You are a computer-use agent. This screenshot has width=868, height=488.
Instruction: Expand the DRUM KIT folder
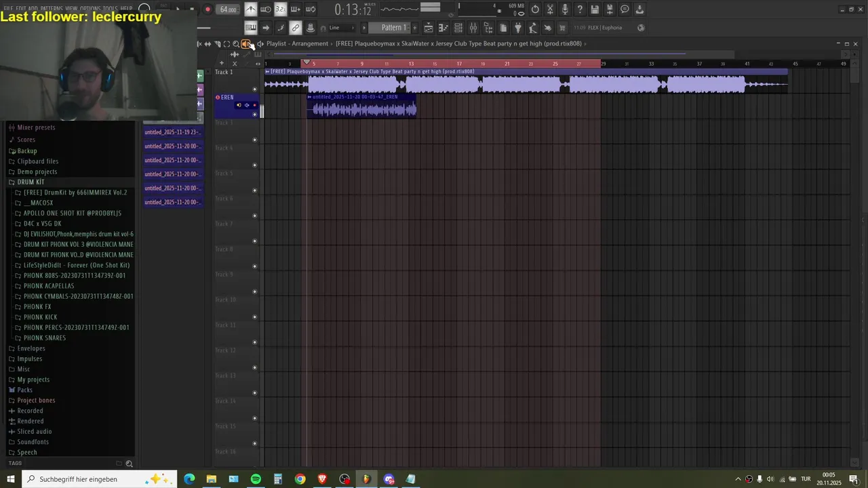(31, 182)
